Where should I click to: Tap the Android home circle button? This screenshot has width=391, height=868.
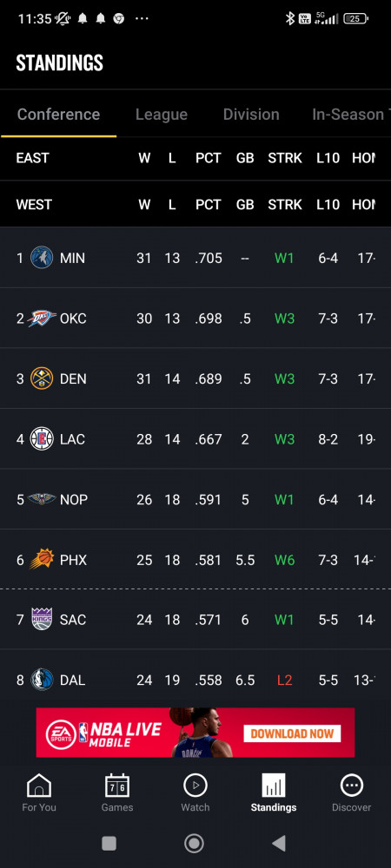point(194,843)
